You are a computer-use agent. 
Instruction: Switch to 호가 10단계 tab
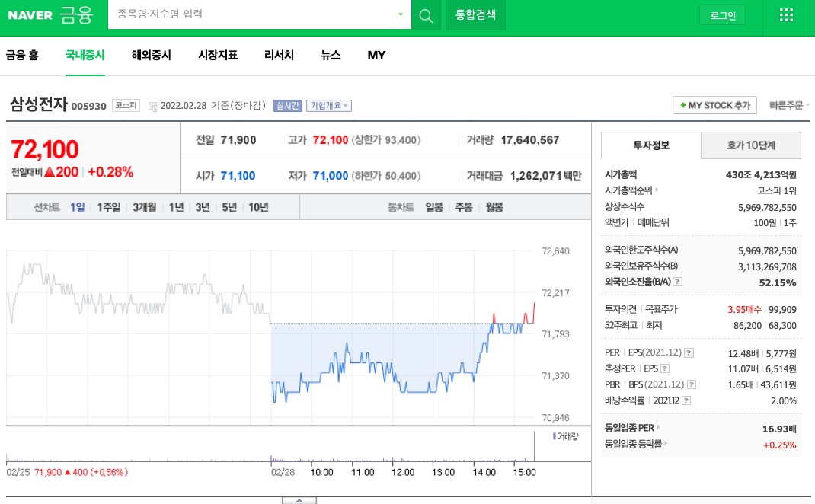[751, 145]
